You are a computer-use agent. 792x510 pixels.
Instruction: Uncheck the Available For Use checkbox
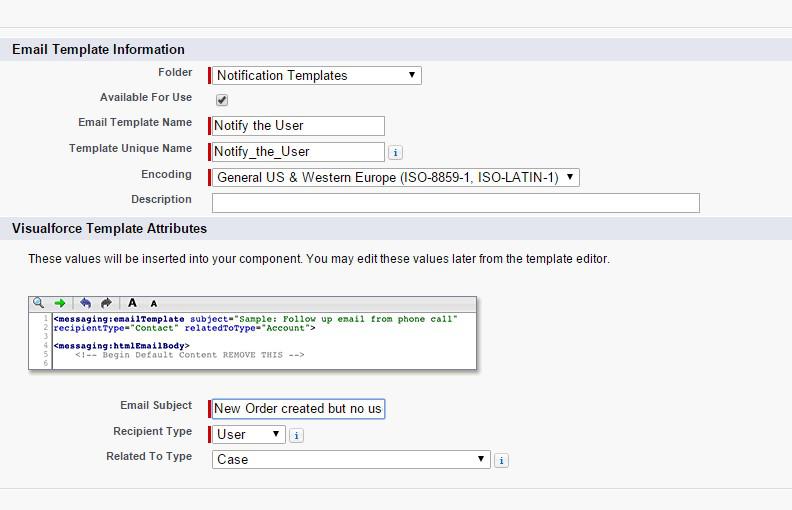pos(222,100)
